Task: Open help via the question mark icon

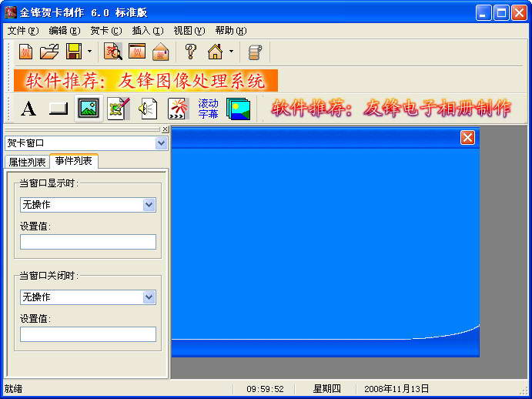Action: [190, 52]
